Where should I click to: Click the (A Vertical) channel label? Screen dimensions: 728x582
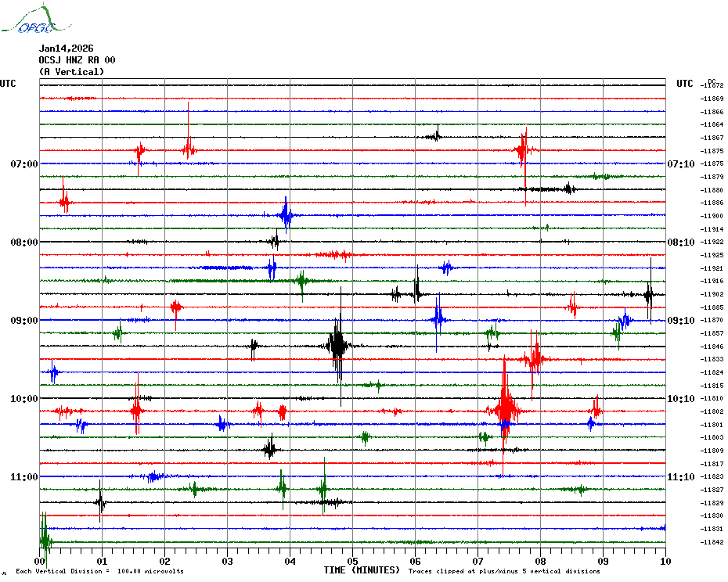[71, 72]
